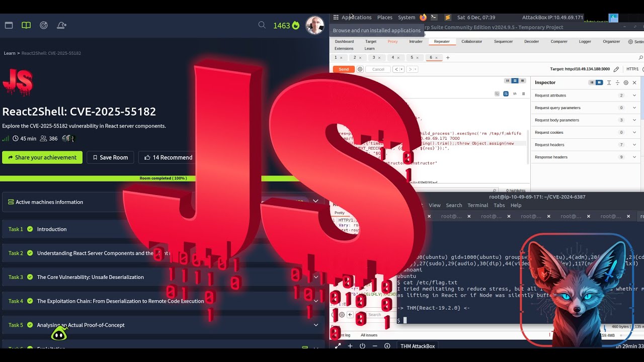Expand Task 4 The Exploitation Chain
Image resolution: width=644 pixels, height=362 pixels.
coord(163,301)
